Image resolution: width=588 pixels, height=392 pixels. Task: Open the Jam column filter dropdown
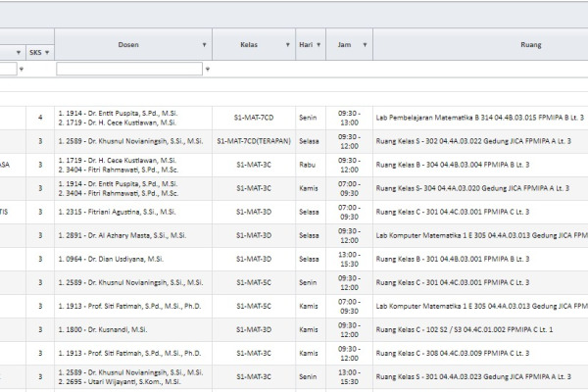coord(365,45)
